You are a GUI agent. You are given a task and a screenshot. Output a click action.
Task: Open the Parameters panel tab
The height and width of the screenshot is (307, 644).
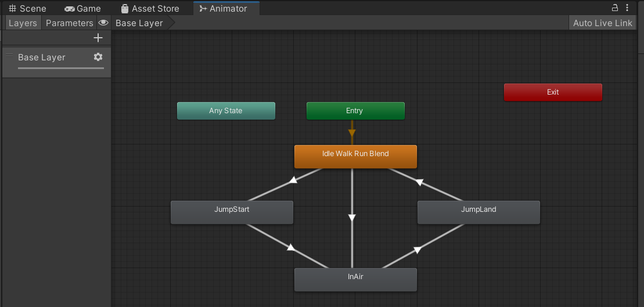[70, 23]
